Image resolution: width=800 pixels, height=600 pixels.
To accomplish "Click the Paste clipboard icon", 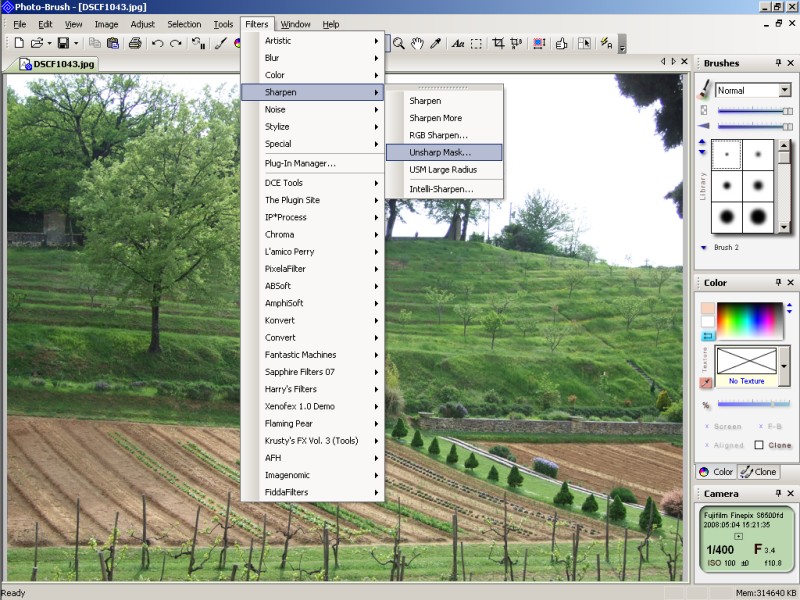I will tap(113, 43).
